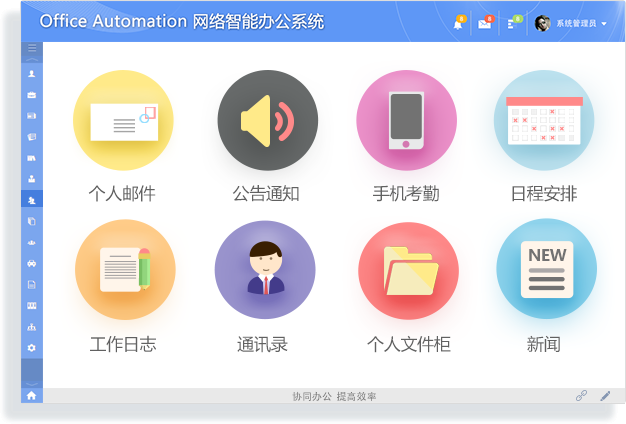Click the sidebar up chevron to scroll modules up
This screenshot has height=424, width=626.
(32, 59)
